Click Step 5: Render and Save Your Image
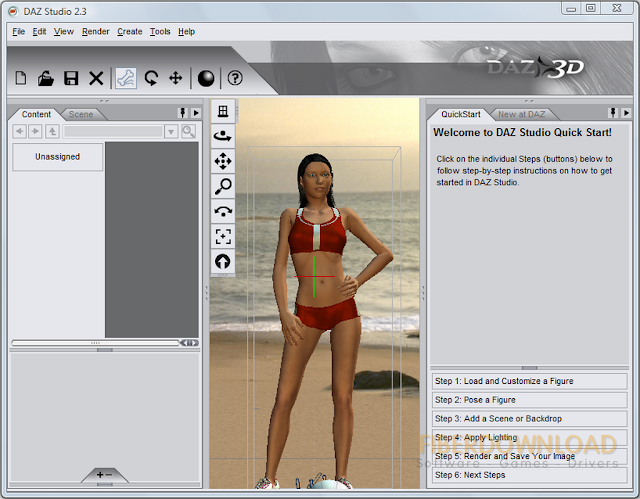 click(529, 456)
